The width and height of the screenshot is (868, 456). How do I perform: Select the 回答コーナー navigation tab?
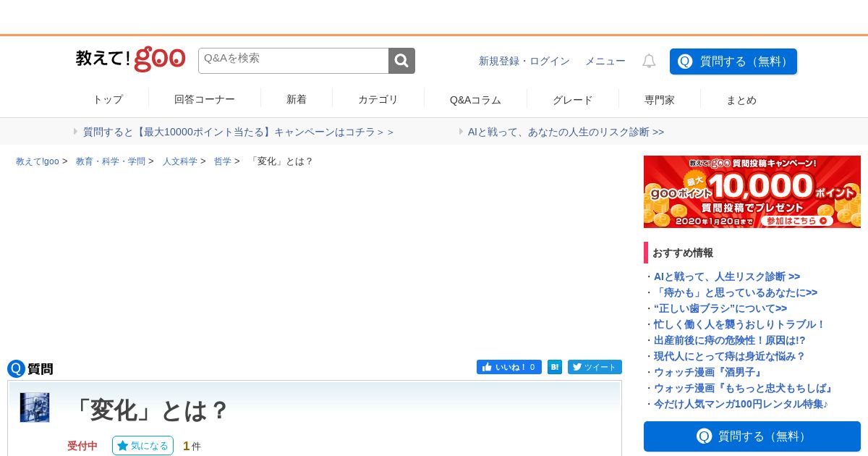pyautogui.click(x=205, y=100)
